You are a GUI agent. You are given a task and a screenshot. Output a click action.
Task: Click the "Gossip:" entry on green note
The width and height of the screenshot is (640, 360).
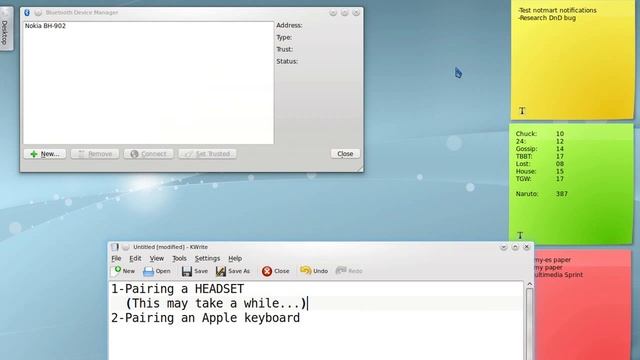click(527, 149)
